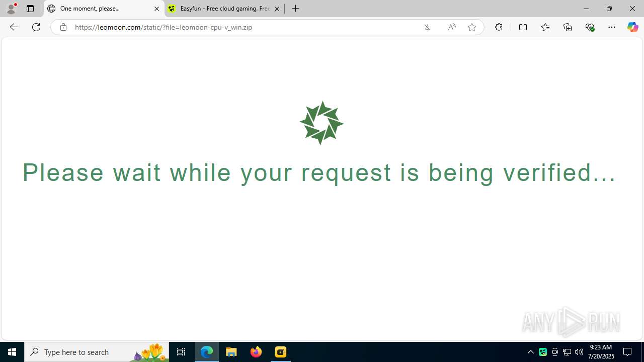Activate Microsoft Edge on the taskbar

click(x=207, y=352)
